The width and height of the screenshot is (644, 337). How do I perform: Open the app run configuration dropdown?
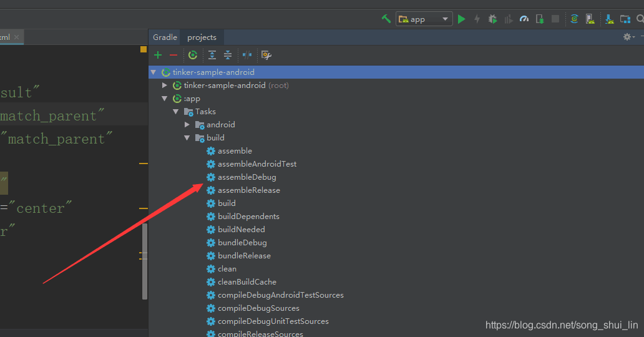[x=424, y=19]
